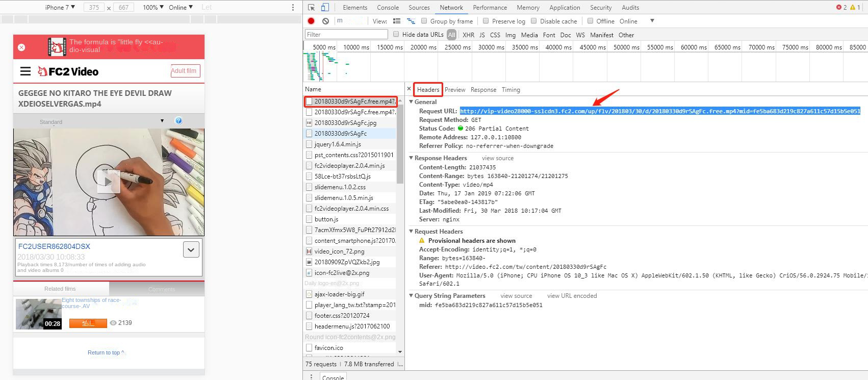Viewport: 868px width, 380px height.
Task: Click Return to top link
Action: 106,352
